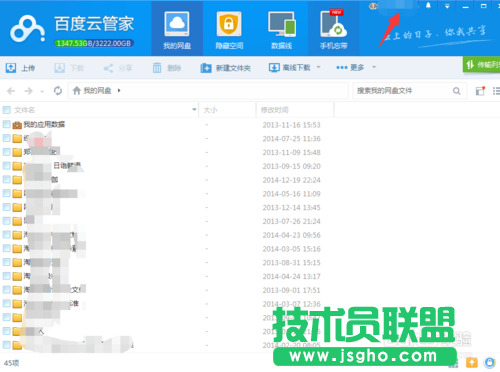Screen dimensions: 500x372
Task: Click the folder icon dated 2014-04-24 13:17
Action: (x=17, y=276)
